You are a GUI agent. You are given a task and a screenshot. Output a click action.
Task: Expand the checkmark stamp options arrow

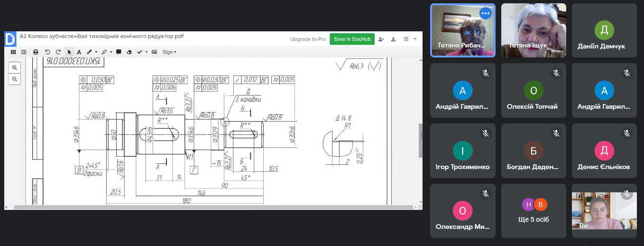[147, 52]
